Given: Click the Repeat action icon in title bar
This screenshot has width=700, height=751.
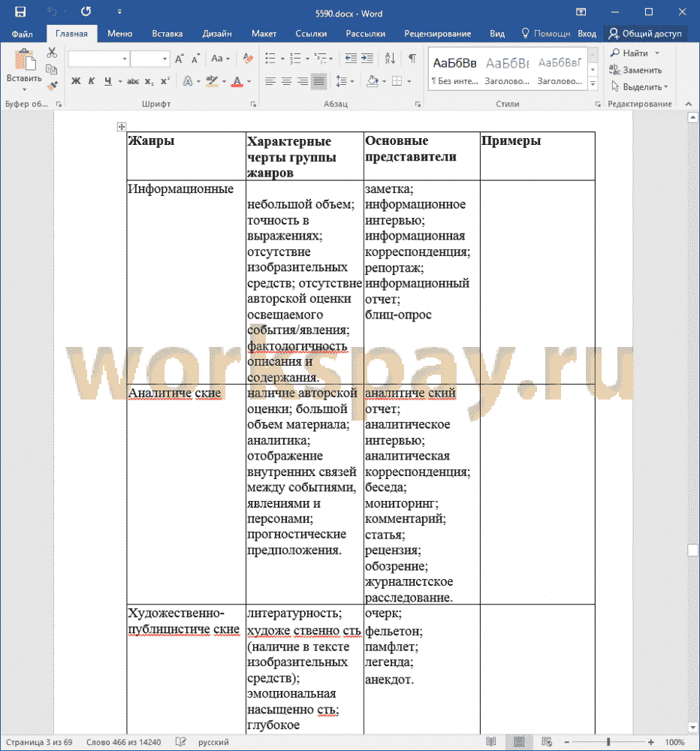Looking at the screenshot, I should click(x=86, y=12).
